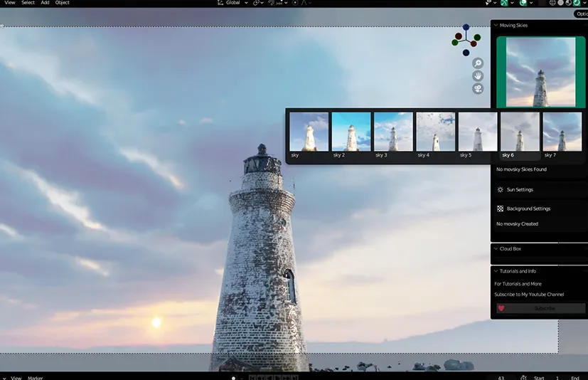This screenshot has width=588, height=380.
Task: Click the Sun Settings sun icon
Action: click(x=501, y=190)
